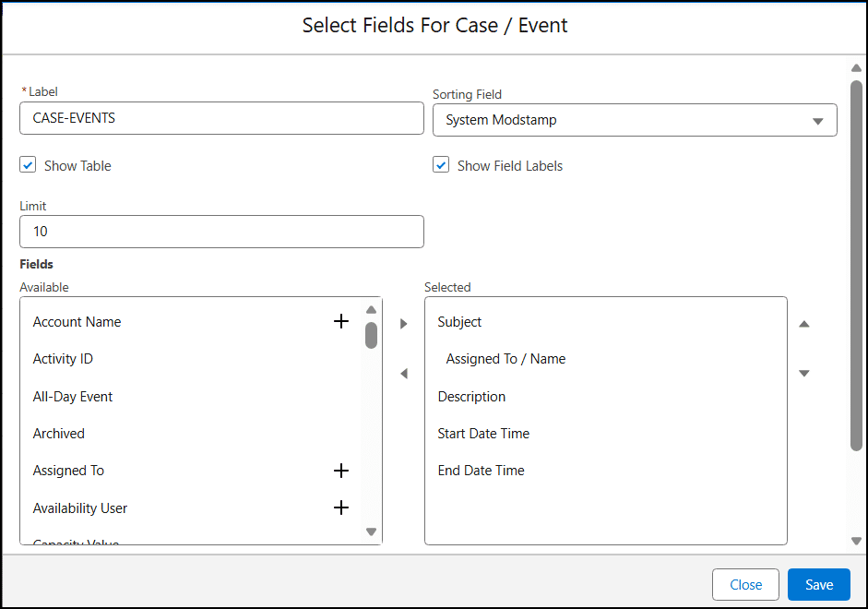Move field to Selected with right arrow
This screenshot has height=609, width=868.
(x=403, y=324)
